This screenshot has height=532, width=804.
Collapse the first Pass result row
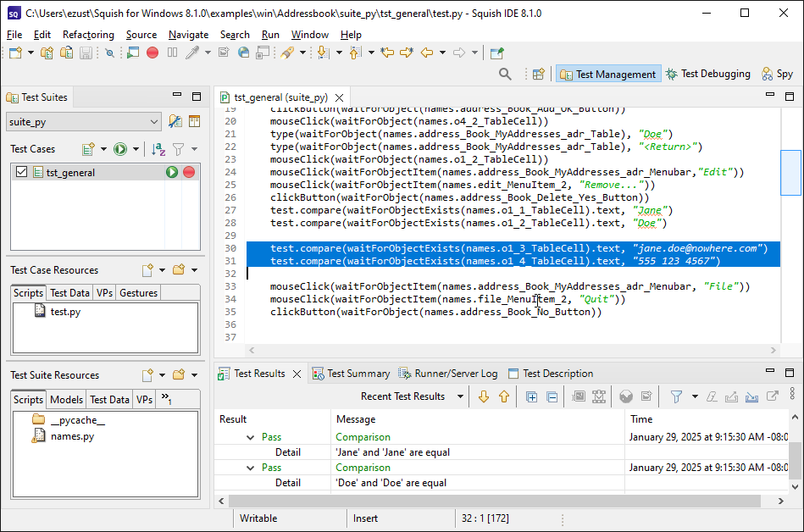click(x=250, y=437)
